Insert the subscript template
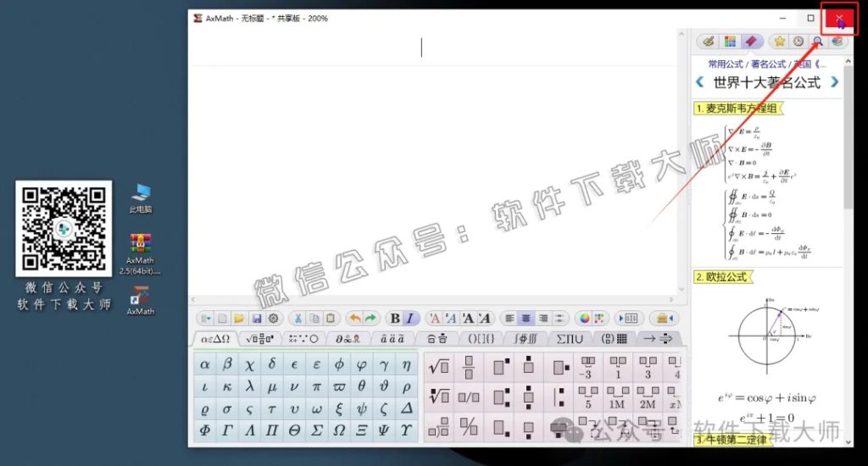868x466 pixels. [501, 427]
